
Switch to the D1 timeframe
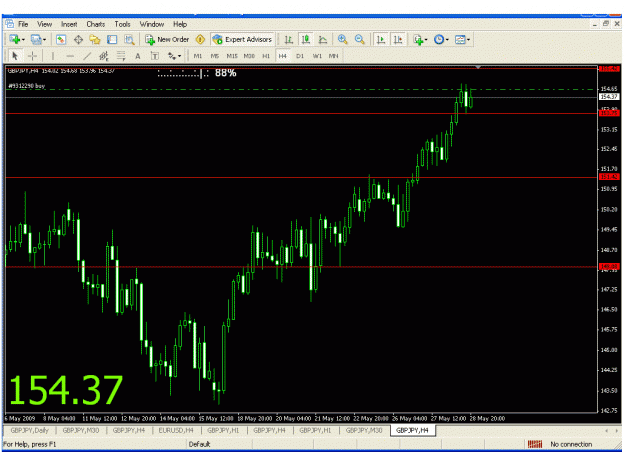(x=300, y=56)
